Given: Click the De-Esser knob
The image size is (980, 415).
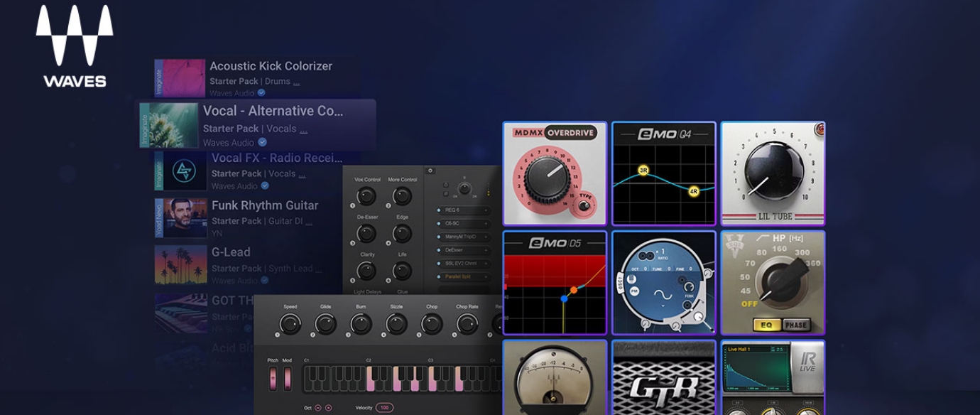Looking at the screenshot, I should (366, 233).
